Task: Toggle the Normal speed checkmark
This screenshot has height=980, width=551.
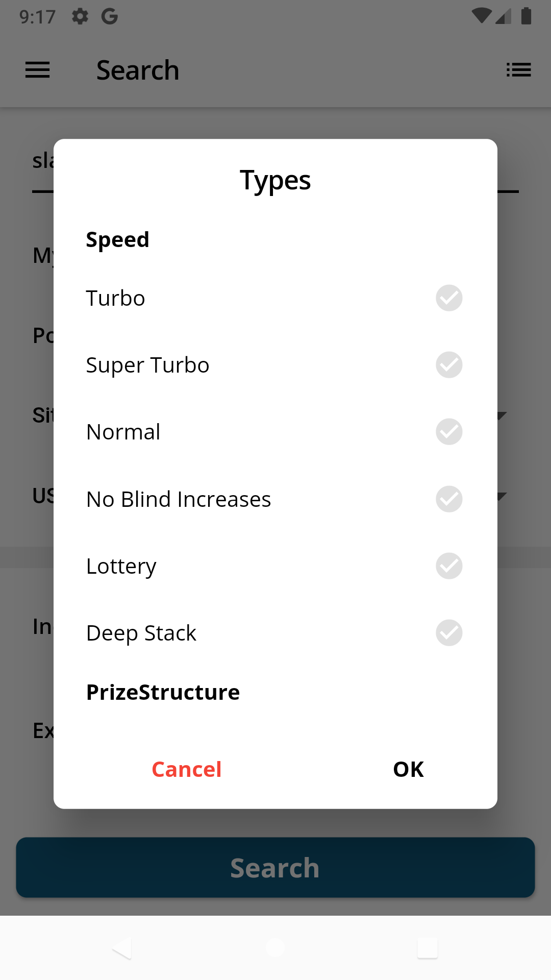Action: point(449,432)
